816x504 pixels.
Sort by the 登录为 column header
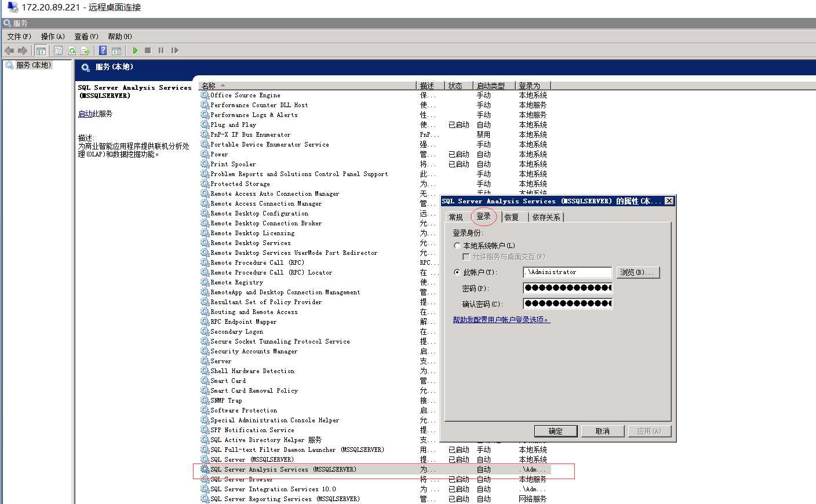(533, 86)
